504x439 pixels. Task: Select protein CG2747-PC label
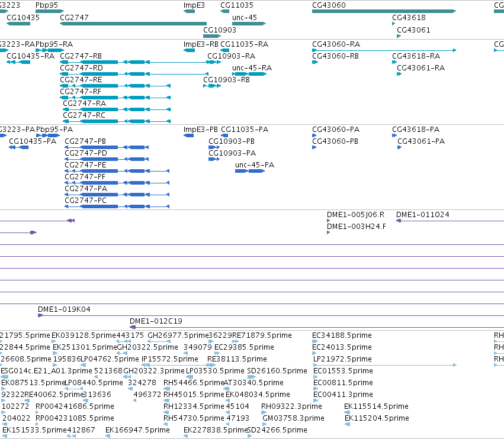click(x=86, y=201)
